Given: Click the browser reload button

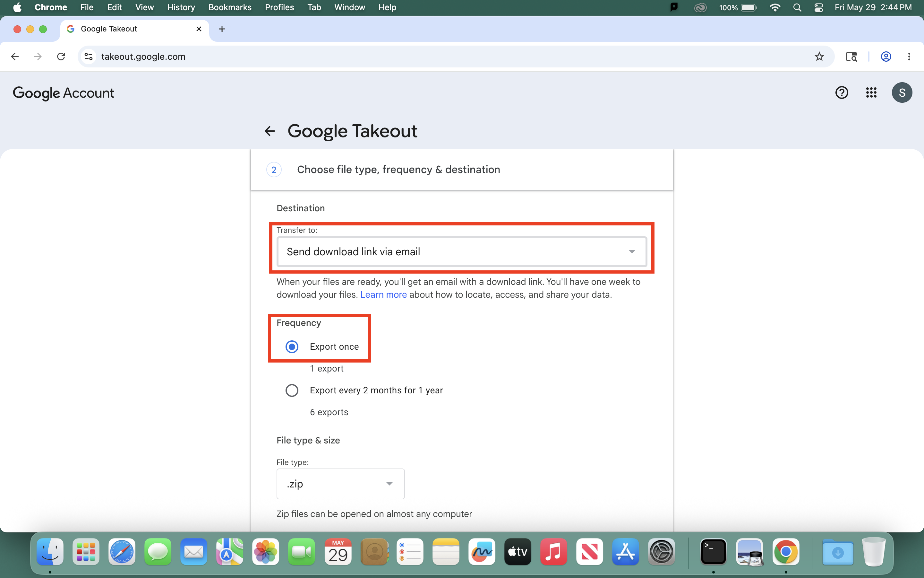Looking at the screenshot, I should pos(61,57).
